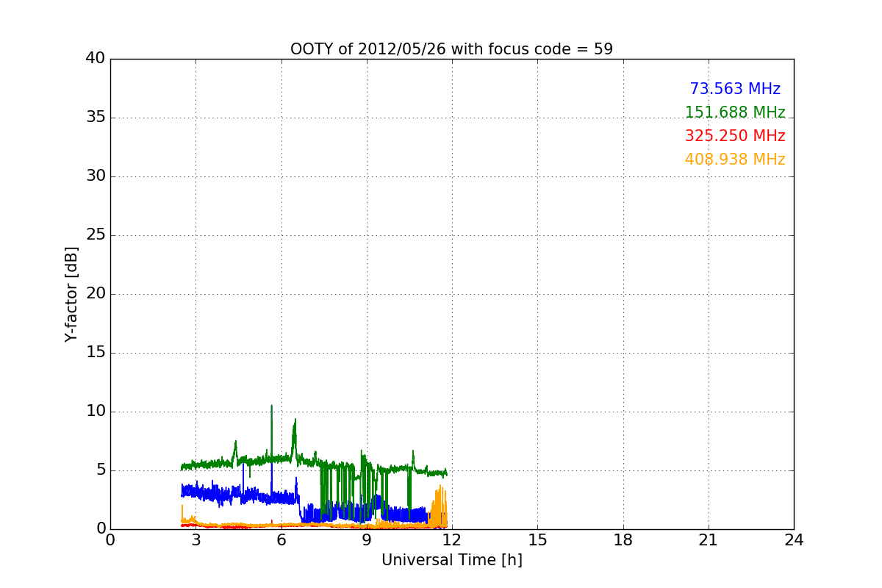Image resolution: width=882 pixels, height=588 pixels.
Task: Click the orange burst just before 12 h
Action: point(439,506)
